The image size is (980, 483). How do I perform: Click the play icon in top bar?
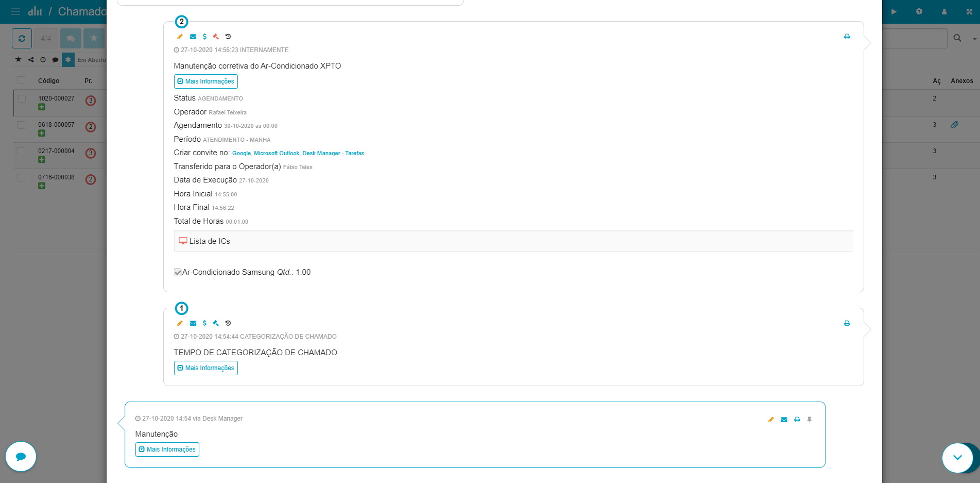(x=894, y=11)
